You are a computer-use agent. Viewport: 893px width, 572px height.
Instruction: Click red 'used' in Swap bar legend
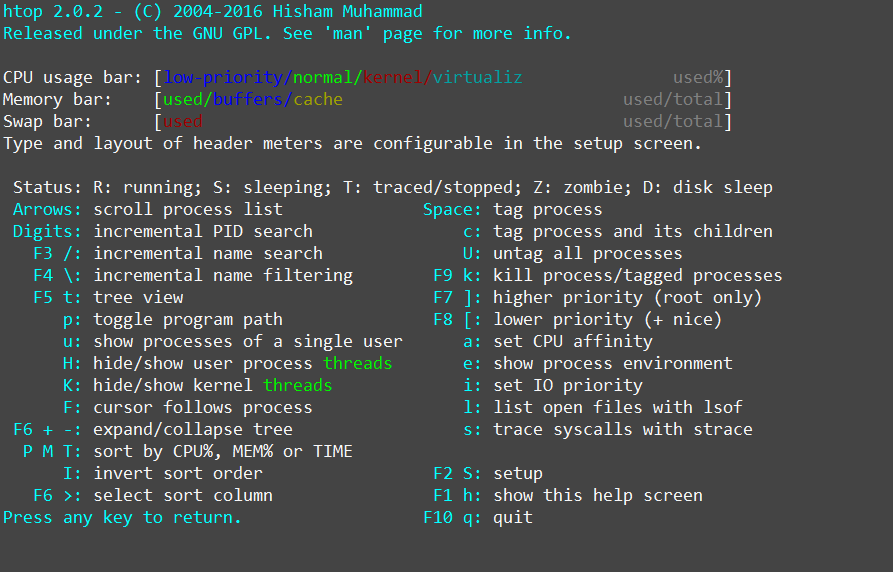183,121
